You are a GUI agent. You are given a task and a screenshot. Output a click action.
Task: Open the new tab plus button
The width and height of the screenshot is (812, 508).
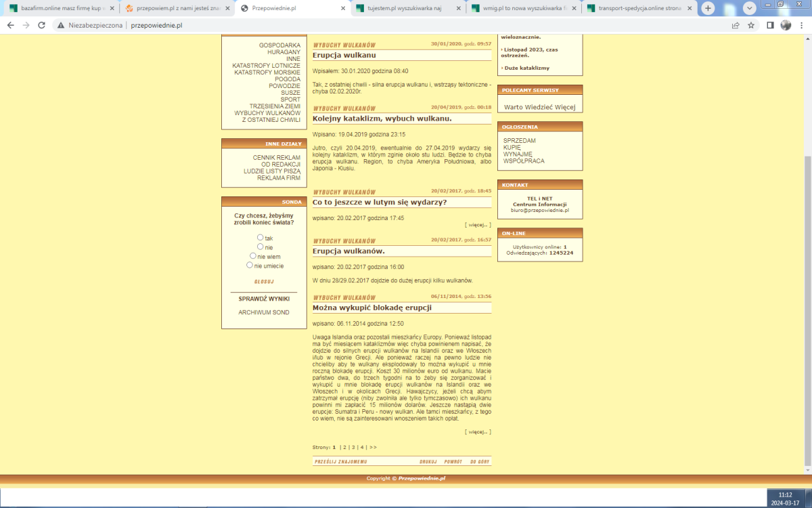coord(708,8)
